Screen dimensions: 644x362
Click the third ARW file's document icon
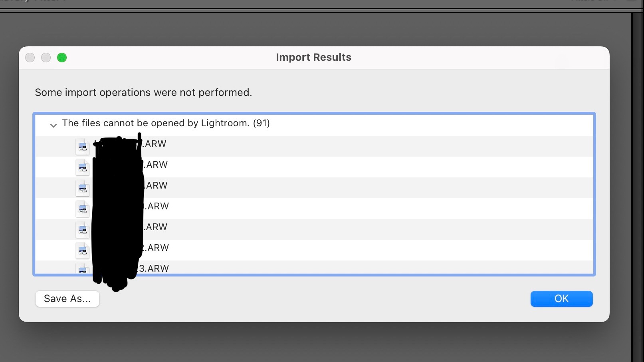tap(83, 188)
